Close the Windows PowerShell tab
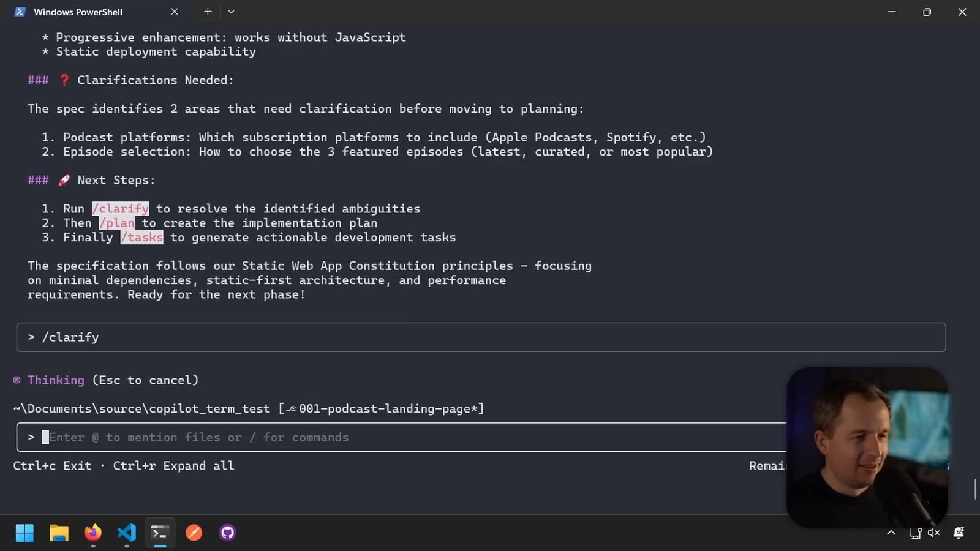980x551 pixels. tap(174, 12)
